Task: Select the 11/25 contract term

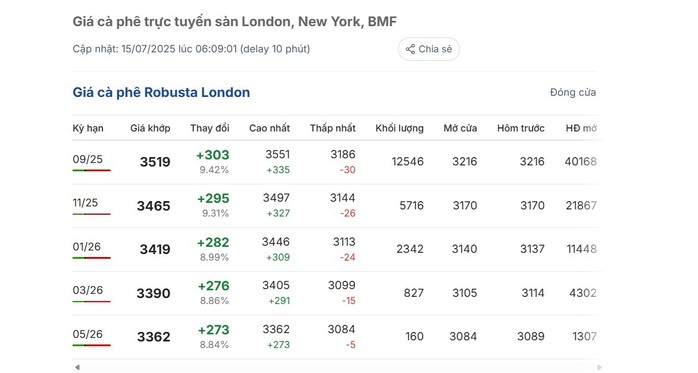Action: pyautogui.click(x=85, y=203)
